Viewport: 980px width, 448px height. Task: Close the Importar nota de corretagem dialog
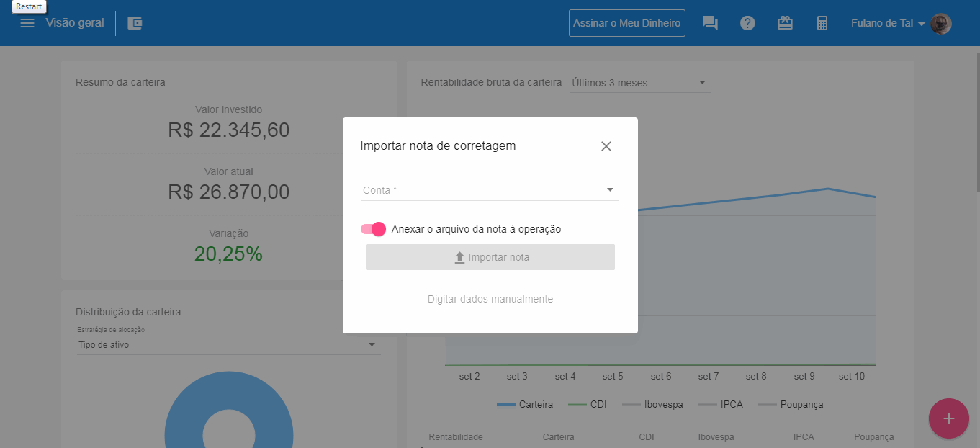pos(606,146)
